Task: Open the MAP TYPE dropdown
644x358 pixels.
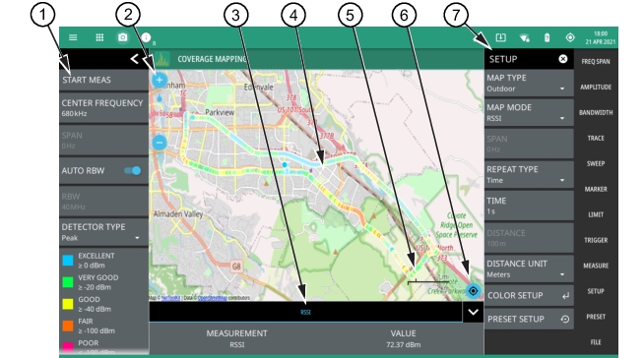Action: tap(529, 83)
